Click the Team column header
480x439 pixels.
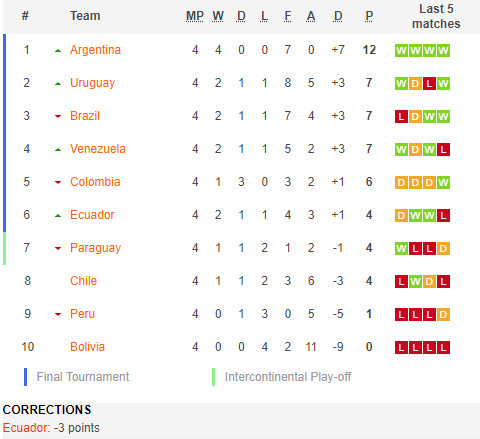pos(85,16)
